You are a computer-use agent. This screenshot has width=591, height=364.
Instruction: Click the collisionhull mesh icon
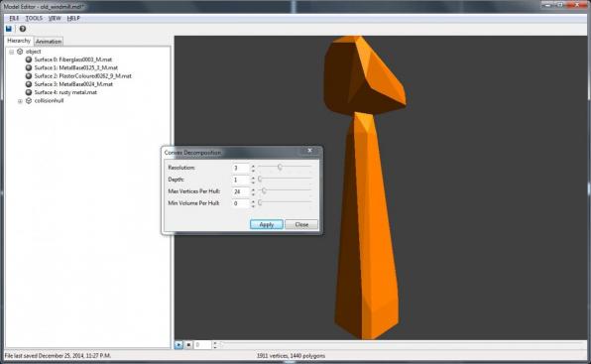[29, 100]
